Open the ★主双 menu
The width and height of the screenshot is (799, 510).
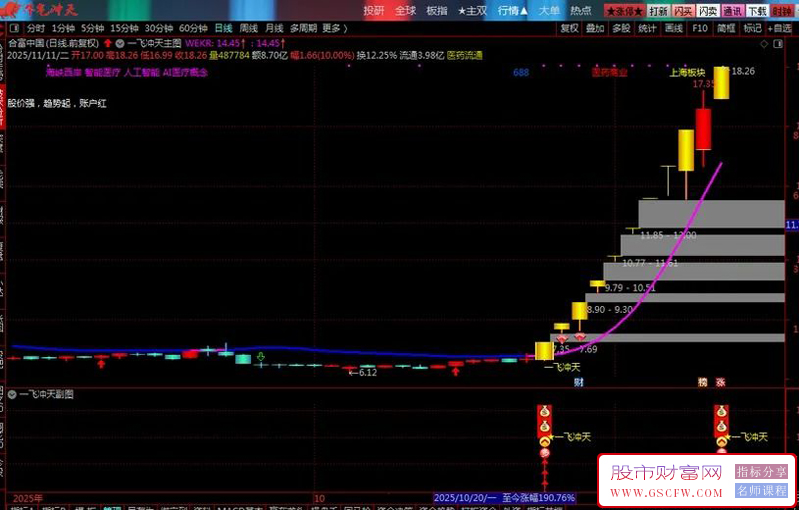pyautogui.click(x=472, y=11)
